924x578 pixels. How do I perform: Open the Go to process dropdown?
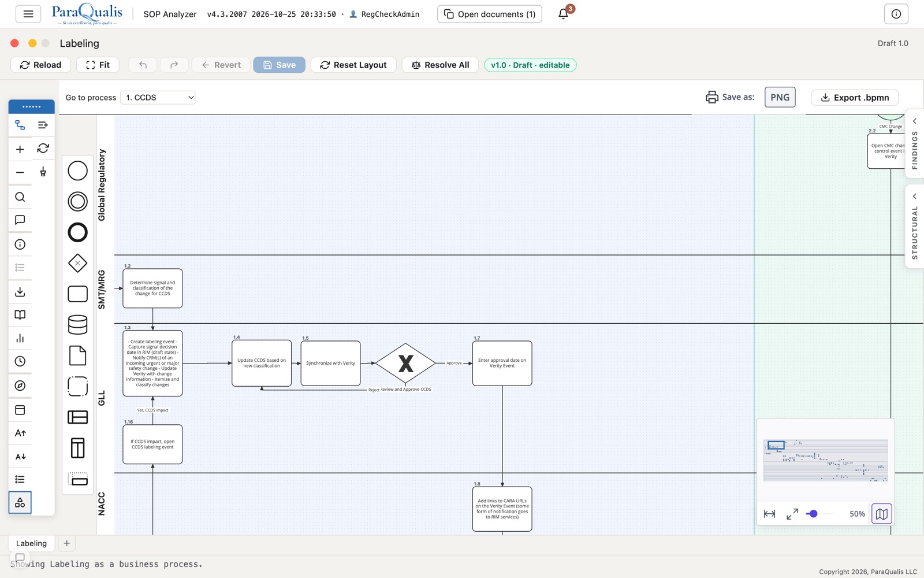pyautogui.click(x=158, y=97)
